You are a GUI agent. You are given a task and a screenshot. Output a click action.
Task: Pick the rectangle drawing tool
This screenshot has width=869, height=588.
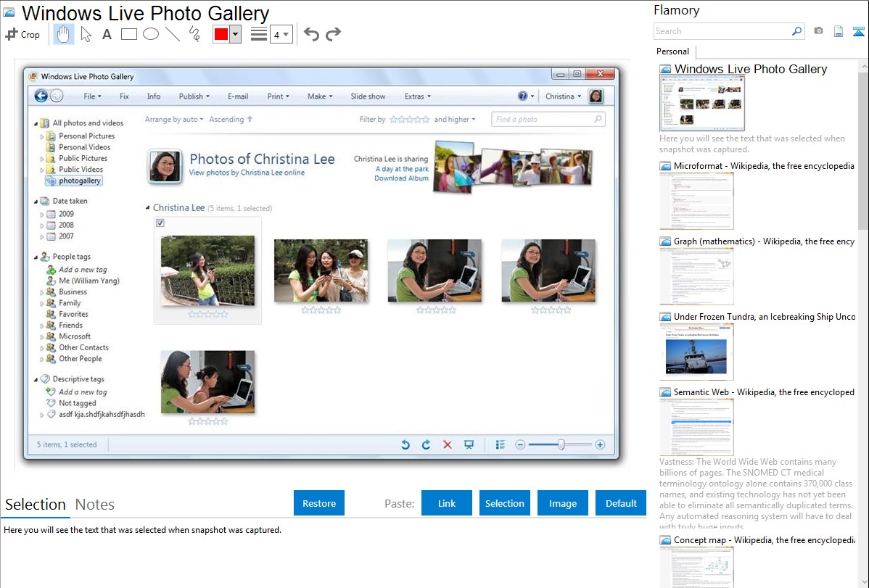(x=128, y=34)
